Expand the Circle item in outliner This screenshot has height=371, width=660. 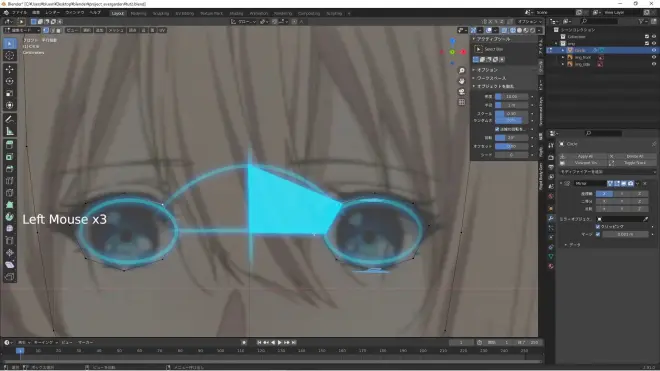click(563, 50)
